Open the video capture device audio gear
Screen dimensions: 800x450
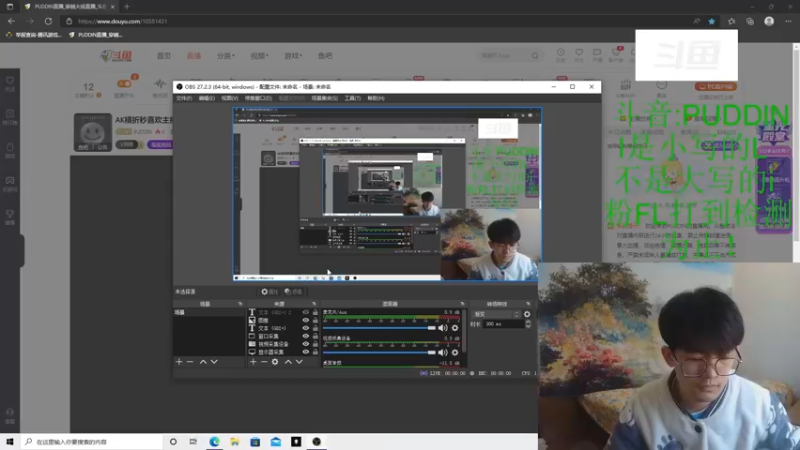point(455,352)
